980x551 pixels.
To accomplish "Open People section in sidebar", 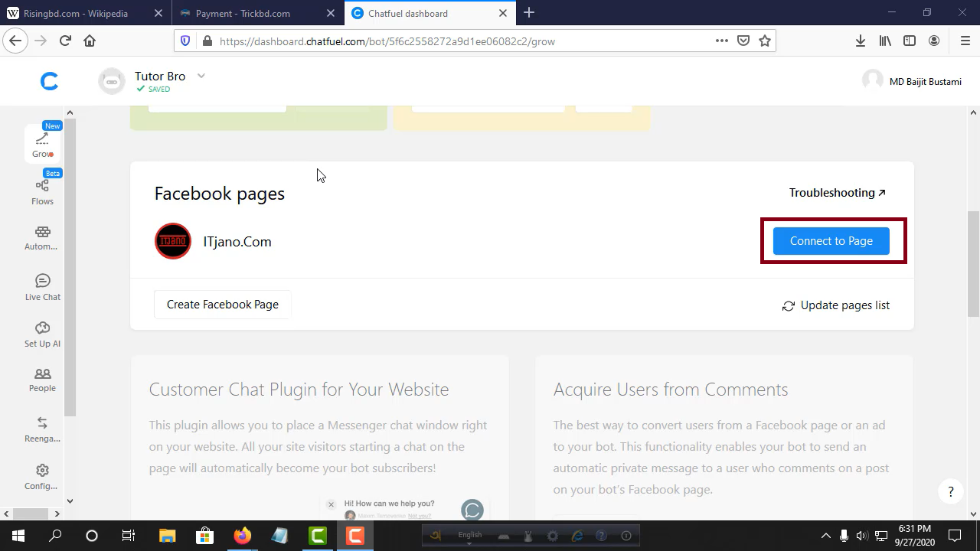I will tap(42, 380).
